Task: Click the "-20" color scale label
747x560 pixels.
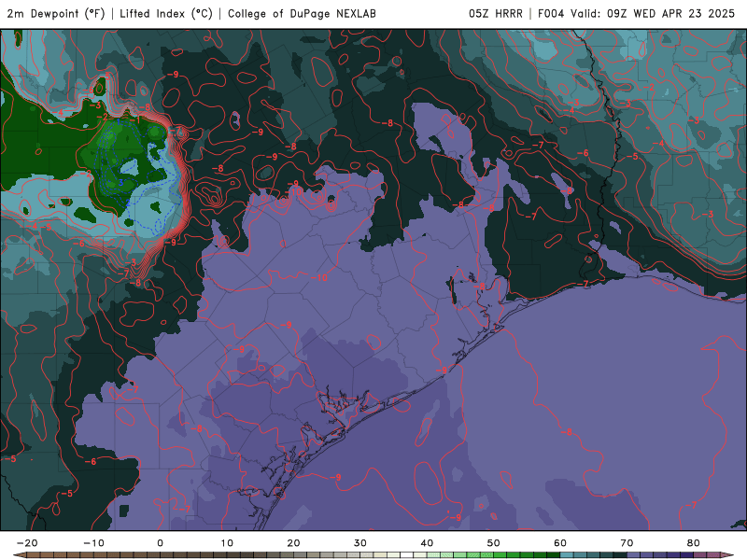Action: click(27, 543)
